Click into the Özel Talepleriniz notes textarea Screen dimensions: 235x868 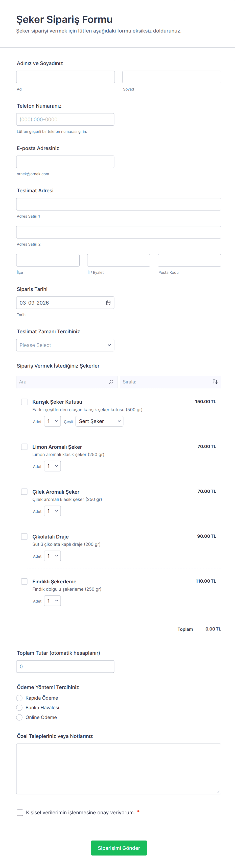coord(119,769)
